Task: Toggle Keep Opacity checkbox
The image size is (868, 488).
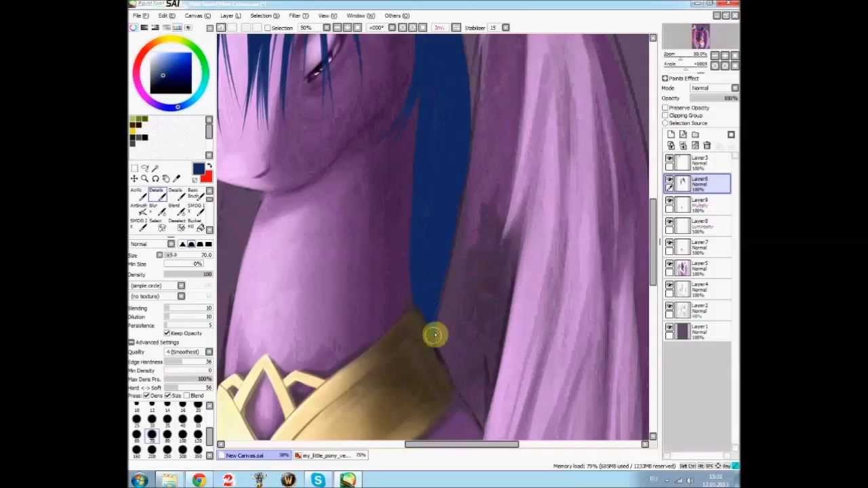Action: click(167, 333)
